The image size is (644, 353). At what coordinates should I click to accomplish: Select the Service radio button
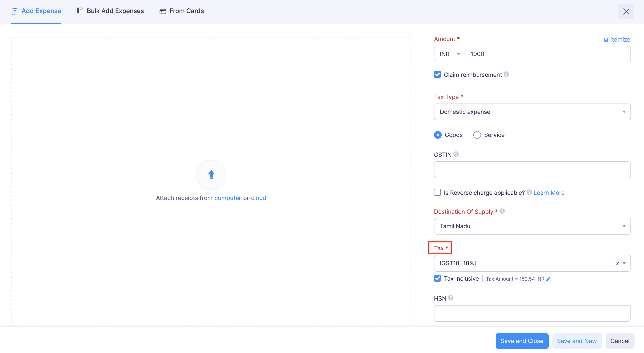(x=477, y=135)
